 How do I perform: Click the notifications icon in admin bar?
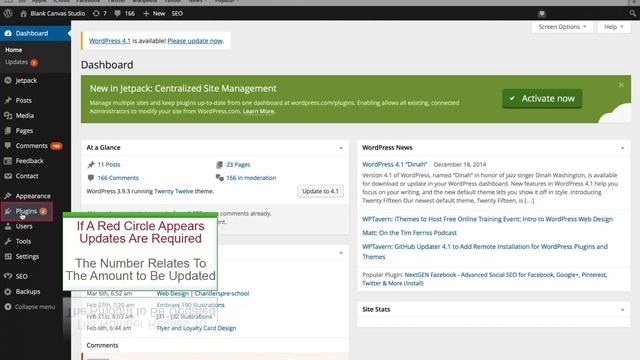[542, 13]
